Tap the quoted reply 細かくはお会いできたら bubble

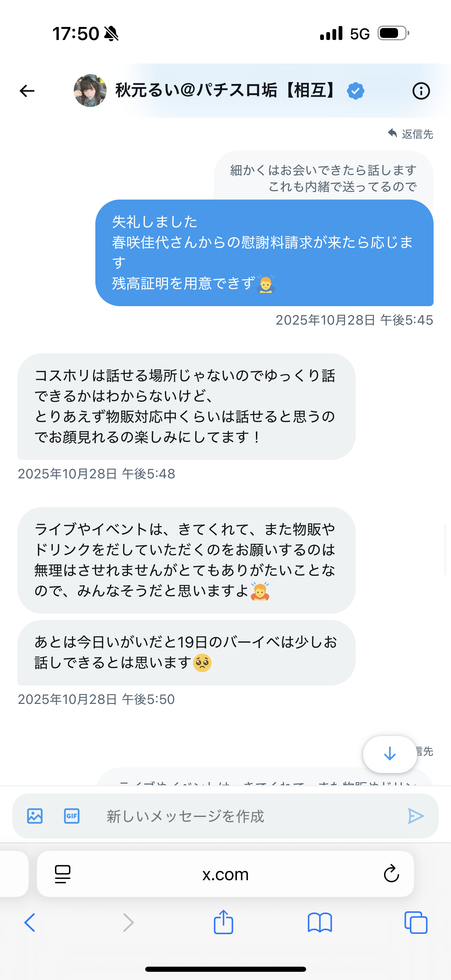323,176
